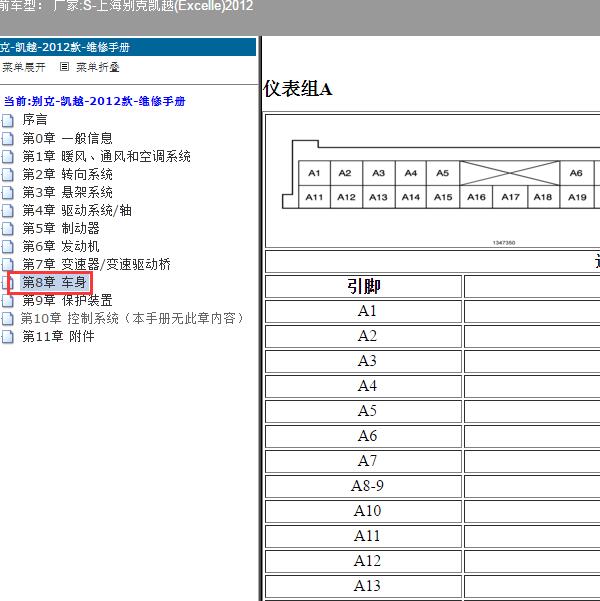600x601 pixels.
Task: Click the page icon beside 第10章 控制系统
Action: [x=7, y=319]
